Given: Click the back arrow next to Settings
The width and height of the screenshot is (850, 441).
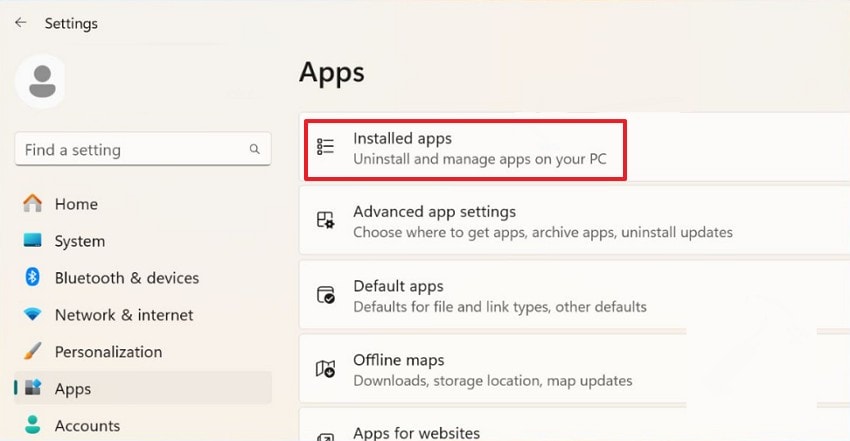Looking at the screenshot, I should click(x=21, y=22).
